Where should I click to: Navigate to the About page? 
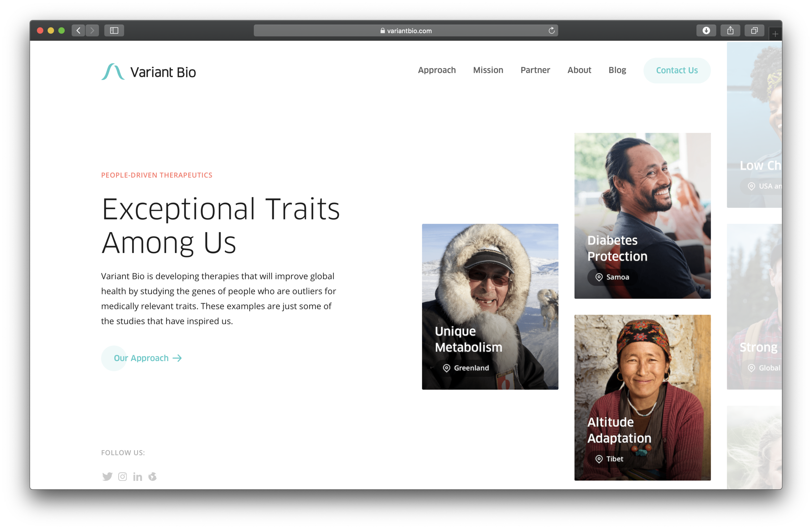[x=579, y=70]
